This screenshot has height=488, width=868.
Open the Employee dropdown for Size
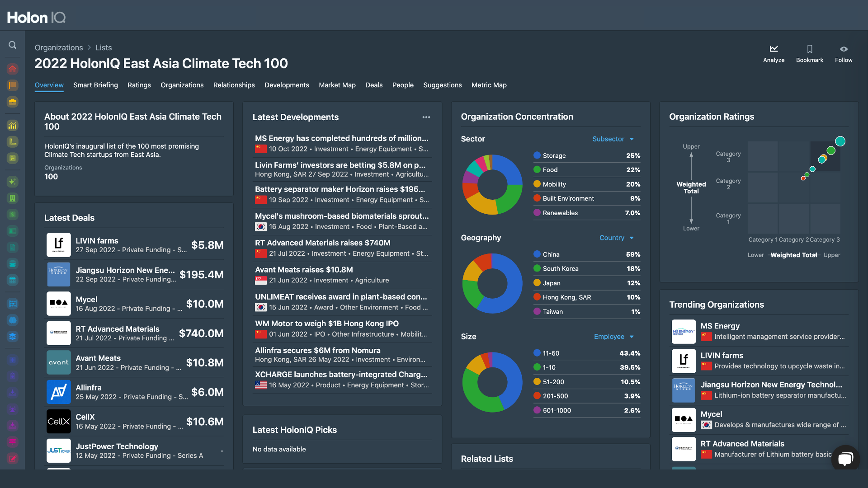(613, 337)
